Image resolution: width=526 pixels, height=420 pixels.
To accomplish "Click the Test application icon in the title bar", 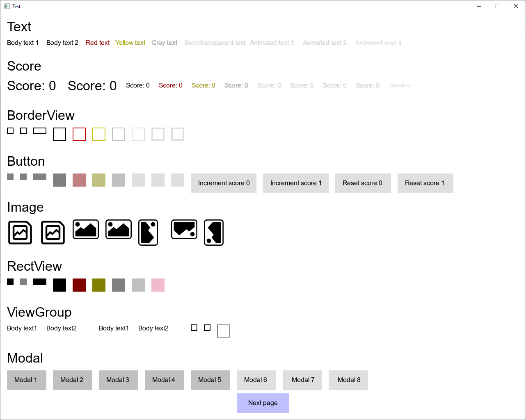I will click(6, 6).
